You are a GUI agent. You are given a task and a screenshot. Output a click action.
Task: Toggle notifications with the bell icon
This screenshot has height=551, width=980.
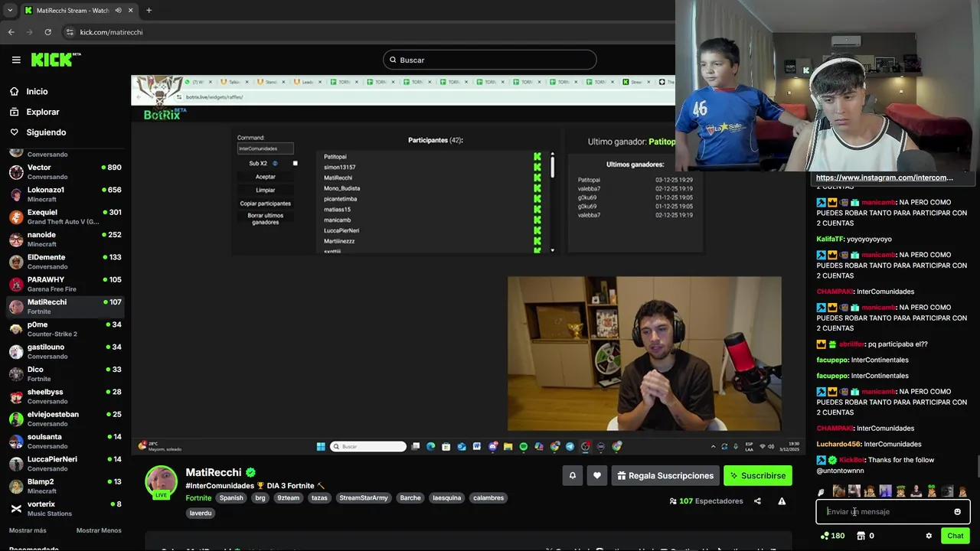pyautogui.click(x=572, y=475)
